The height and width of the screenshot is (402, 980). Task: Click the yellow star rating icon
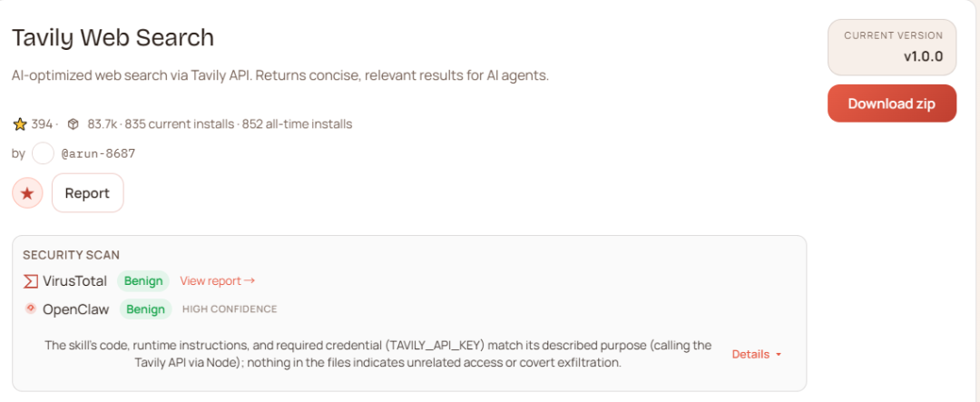20,124
